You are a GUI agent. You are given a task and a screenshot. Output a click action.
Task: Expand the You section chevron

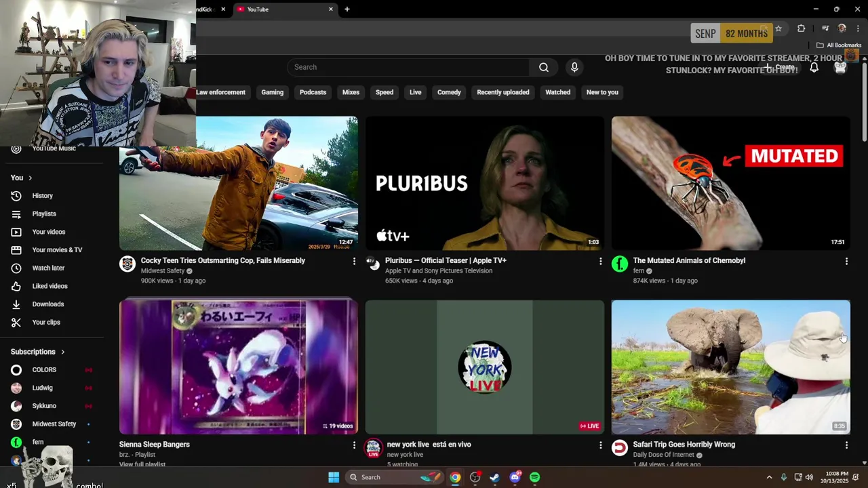pos(30,178)
